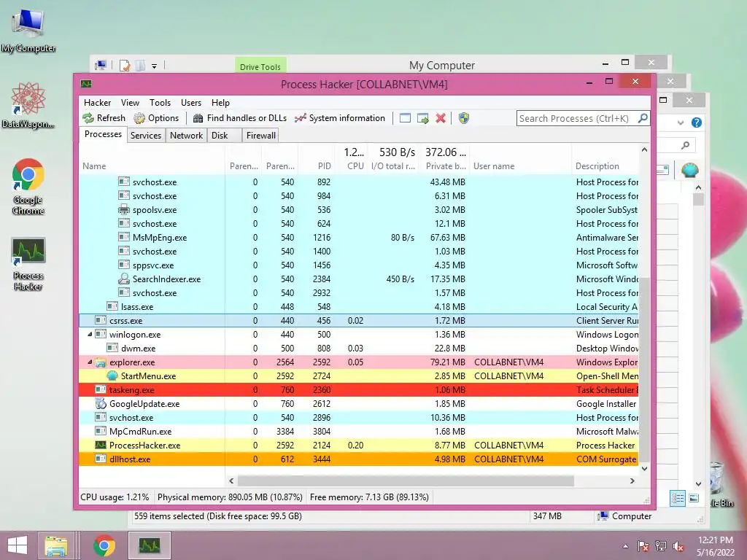Image resolution: width=747 pixels, height=560 pixels.
Task: Open System information graph window
Action: (340, 118)
